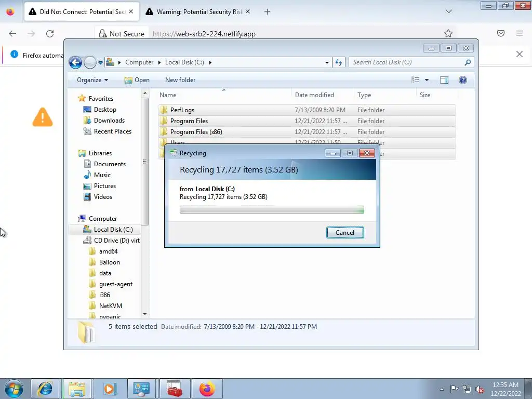Switch to the Warning: Potential Security Risk tab
This screenshot has height=399, width=532.
198,12
